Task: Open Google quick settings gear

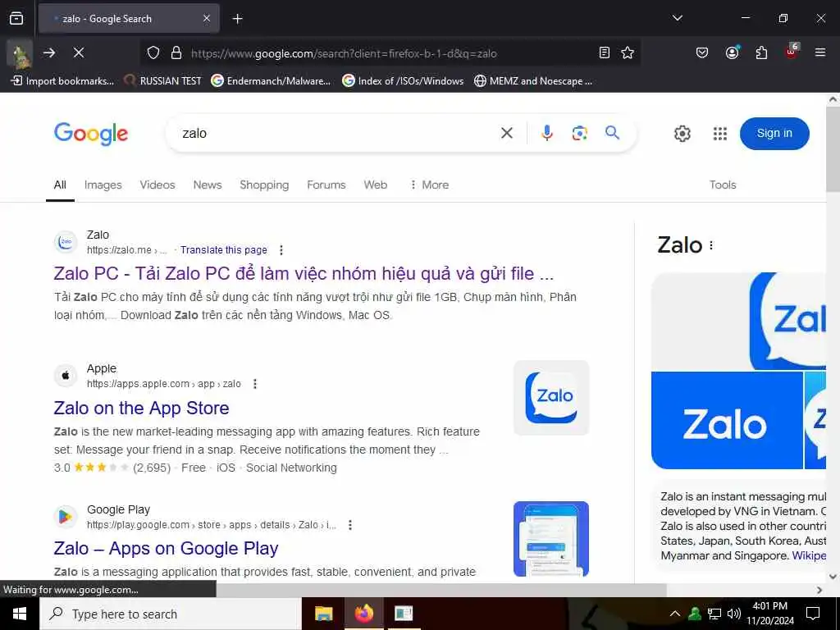Action: [x=682, y=134]
